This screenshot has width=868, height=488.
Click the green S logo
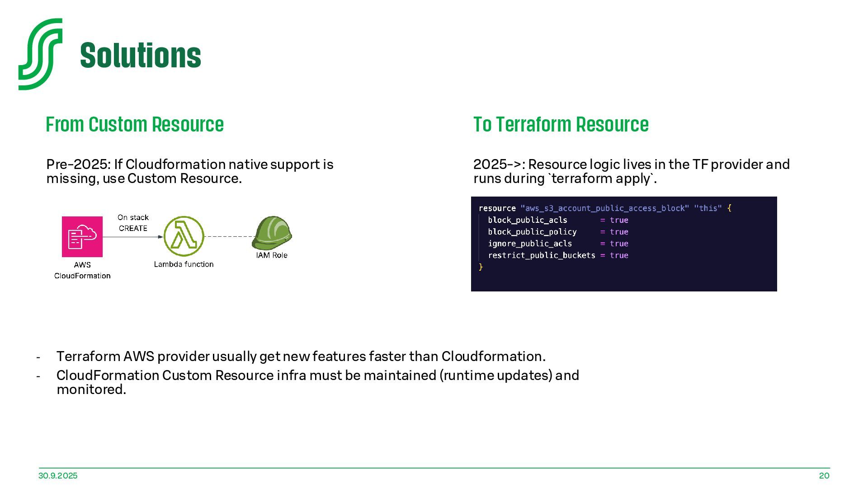tap(40, 54)
